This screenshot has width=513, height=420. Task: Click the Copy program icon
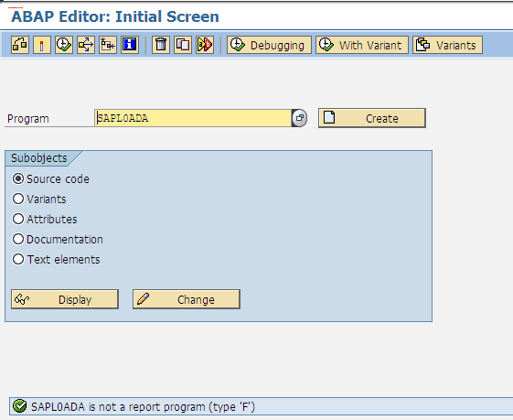183,45
